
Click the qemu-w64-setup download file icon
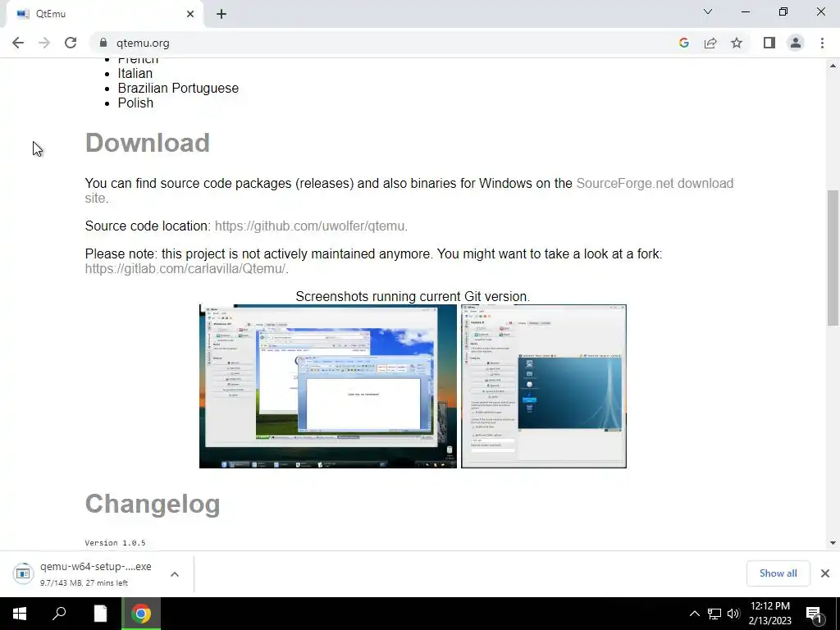(23, 573)
